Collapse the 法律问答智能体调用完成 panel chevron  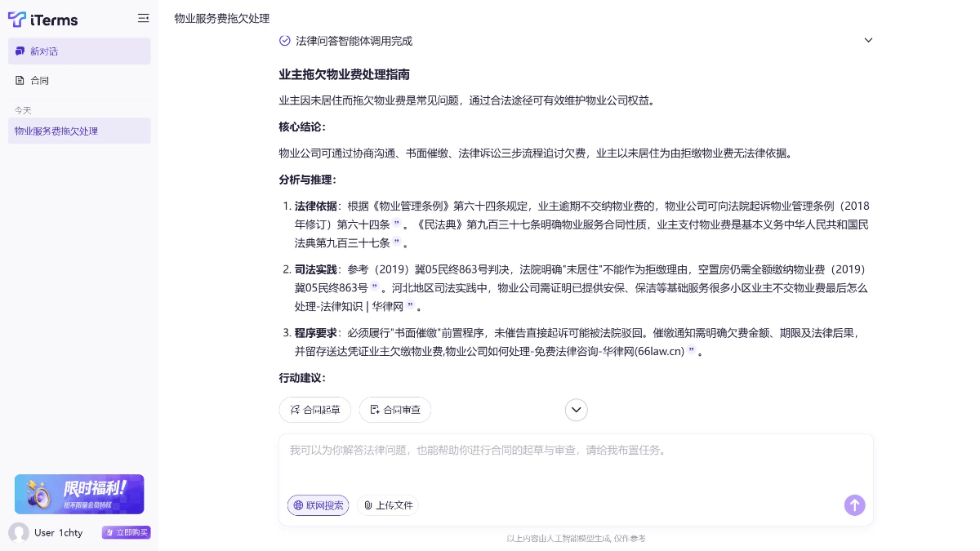(868, 40)
